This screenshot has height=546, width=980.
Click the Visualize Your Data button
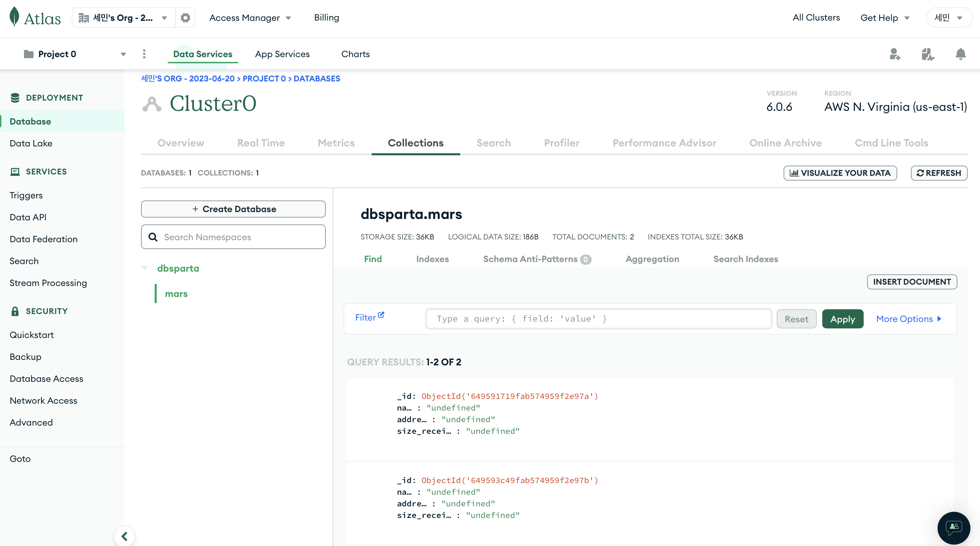(840, 173)
